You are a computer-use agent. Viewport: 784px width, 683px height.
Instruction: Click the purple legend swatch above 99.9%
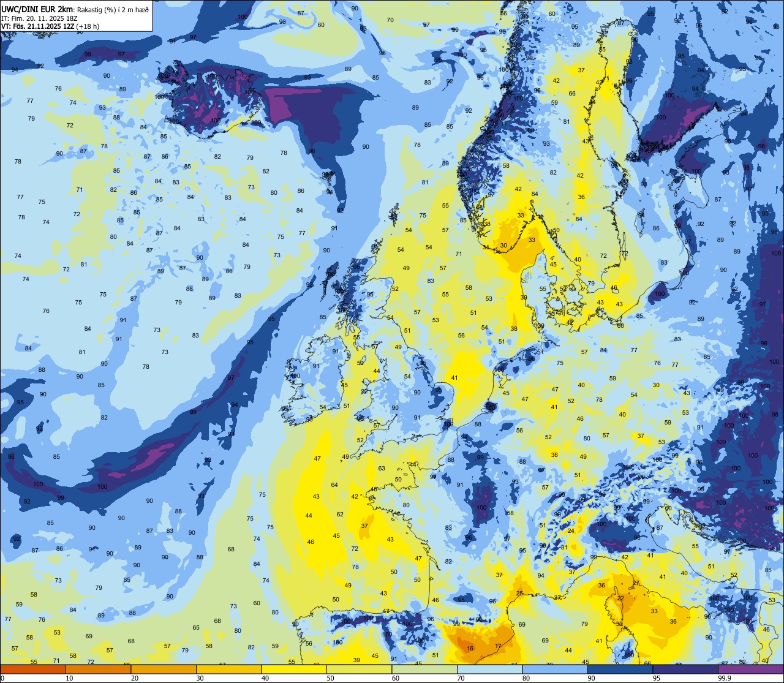pos(751,669)
